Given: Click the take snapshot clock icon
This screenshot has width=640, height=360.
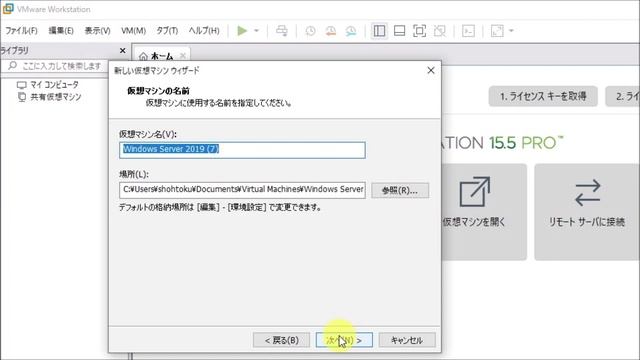Looking at the screenshot, I should coord(310,31).
